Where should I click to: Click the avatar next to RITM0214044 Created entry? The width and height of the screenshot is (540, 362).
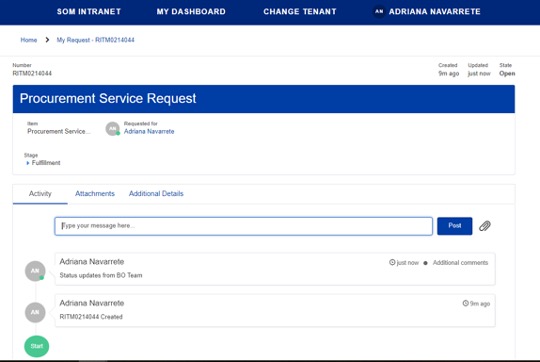35,312
